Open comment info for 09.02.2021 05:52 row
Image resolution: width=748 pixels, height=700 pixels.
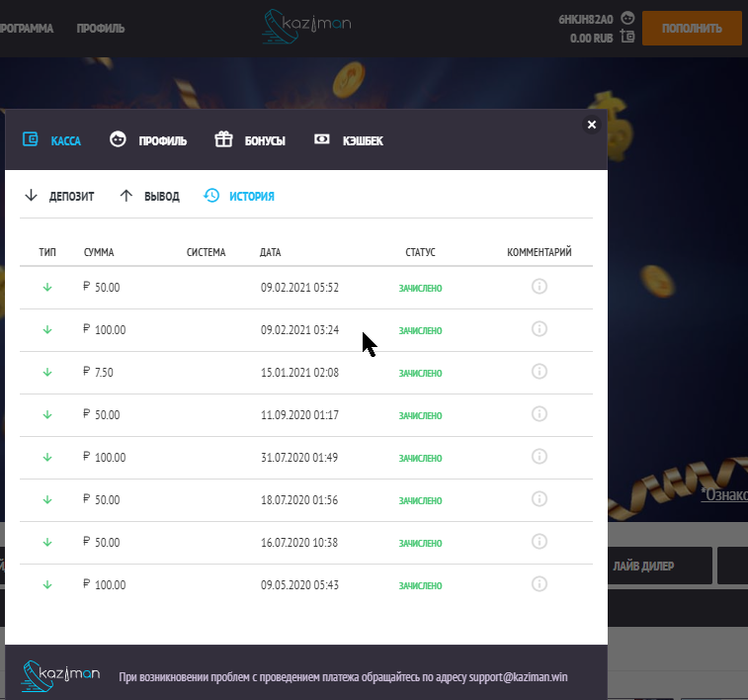540,287
